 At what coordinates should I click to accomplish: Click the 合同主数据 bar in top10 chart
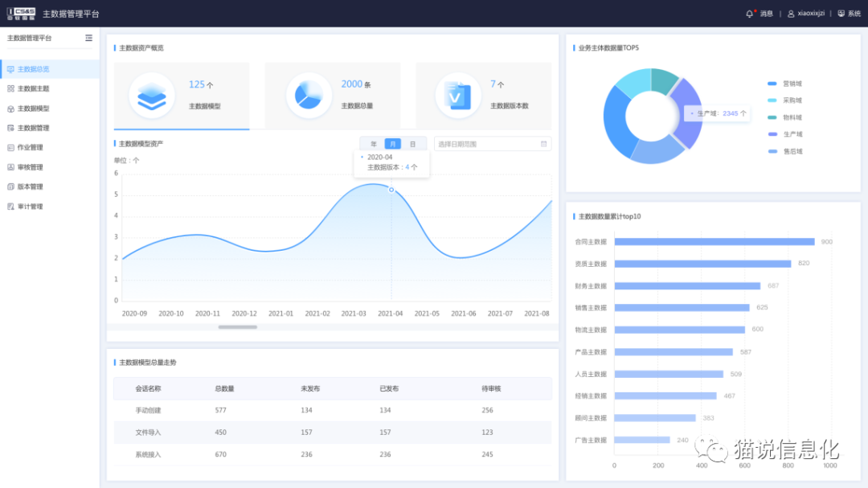pos(714,242)
